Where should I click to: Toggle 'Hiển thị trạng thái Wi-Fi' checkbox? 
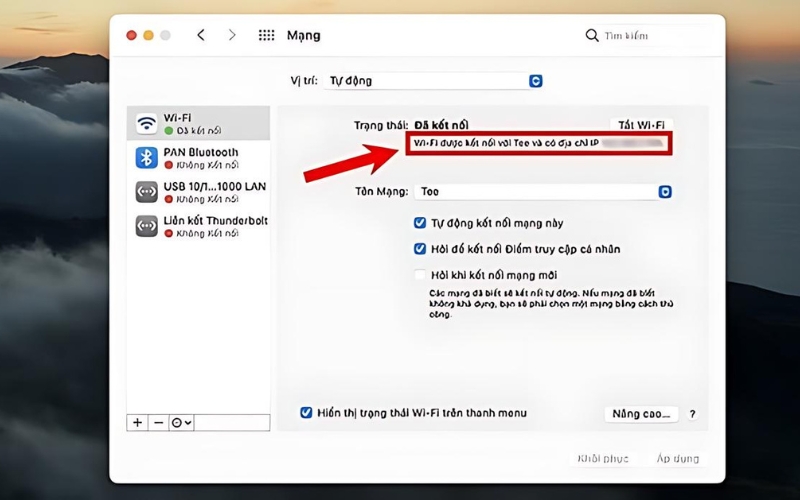[306, 413]
